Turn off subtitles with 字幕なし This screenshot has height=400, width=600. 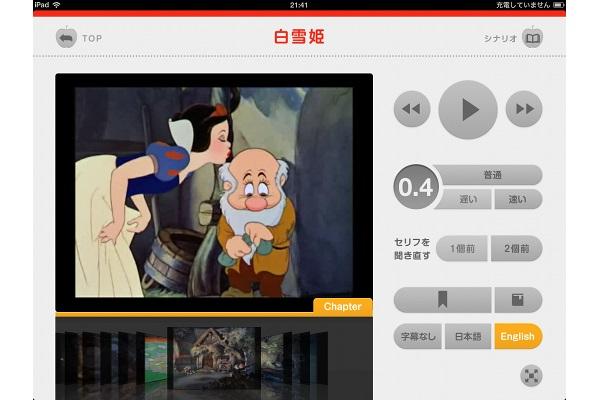[x=417, y=337]
